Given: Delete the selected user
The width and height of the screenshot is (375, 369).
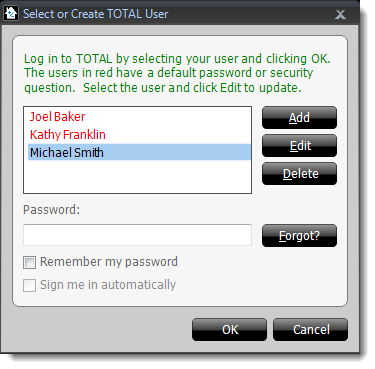Looking at the screenshot, I should tap(299, 174).
